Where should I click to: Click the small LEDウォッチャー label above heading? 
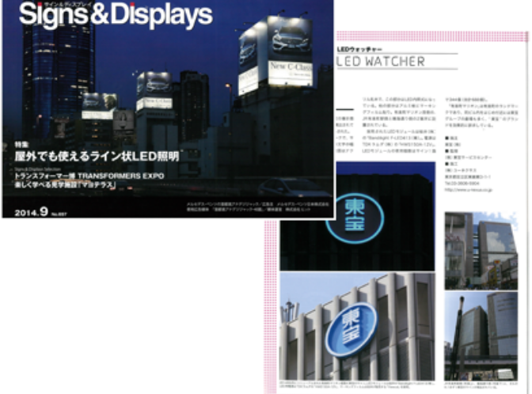(361, 50)
